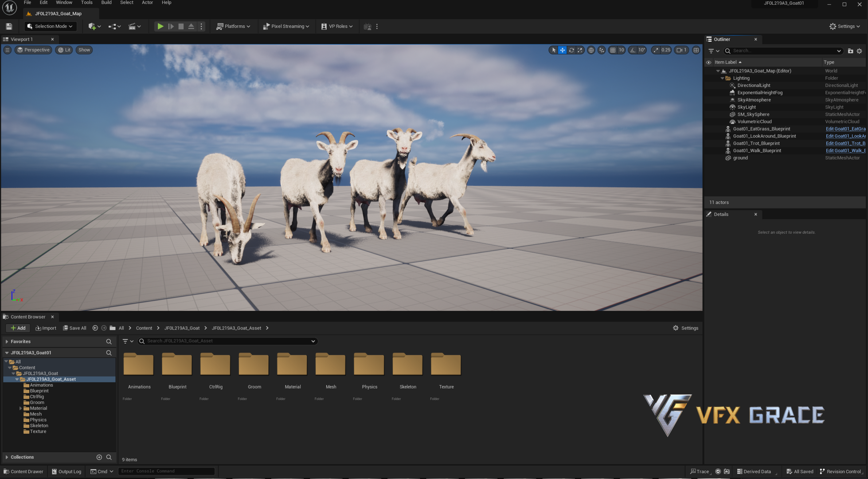Select the scale transform tool in viewport
Viewport: 868px width, 479px height.
pos(580,50)
